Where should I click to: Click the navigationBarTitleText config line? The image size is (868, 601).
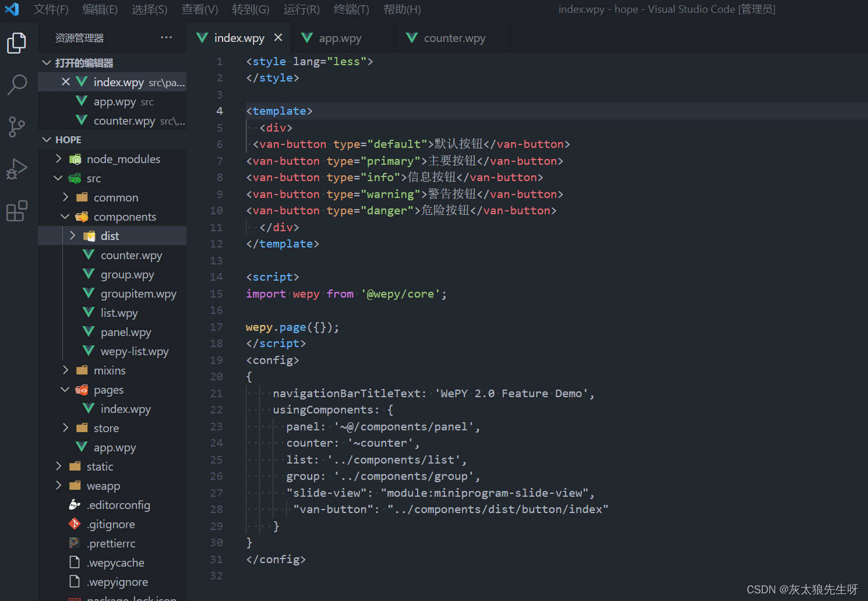tap(433, 394)
